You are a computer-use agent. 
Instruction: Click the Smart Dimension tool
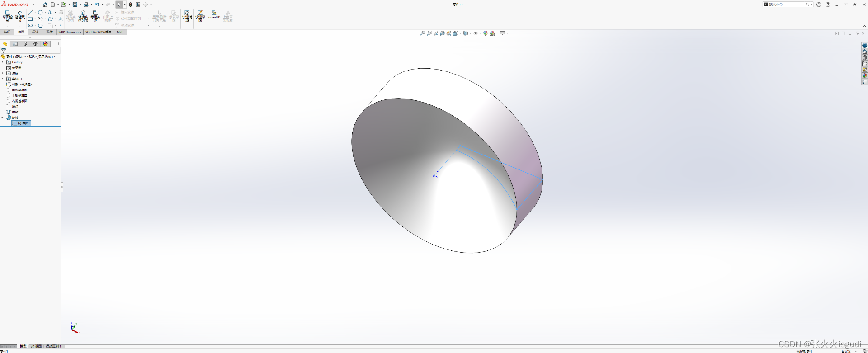click(20, 16)
